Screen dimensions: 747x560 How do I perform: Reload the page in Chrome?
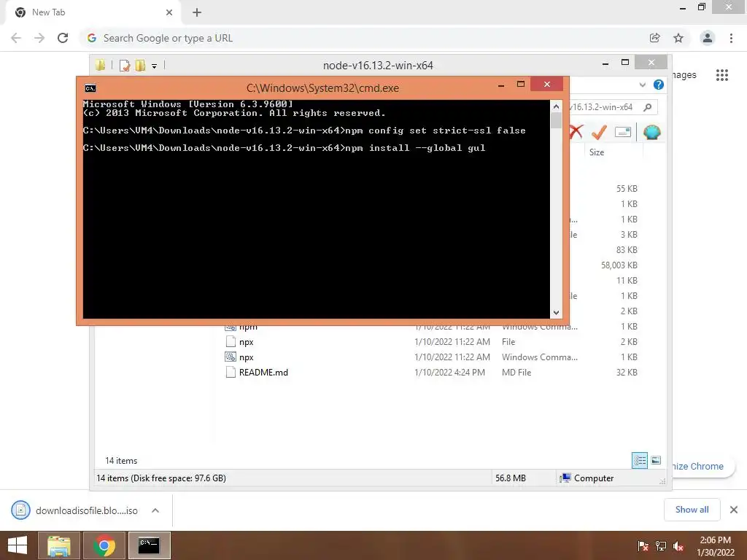pyautogui.click(x=63, y=38)
